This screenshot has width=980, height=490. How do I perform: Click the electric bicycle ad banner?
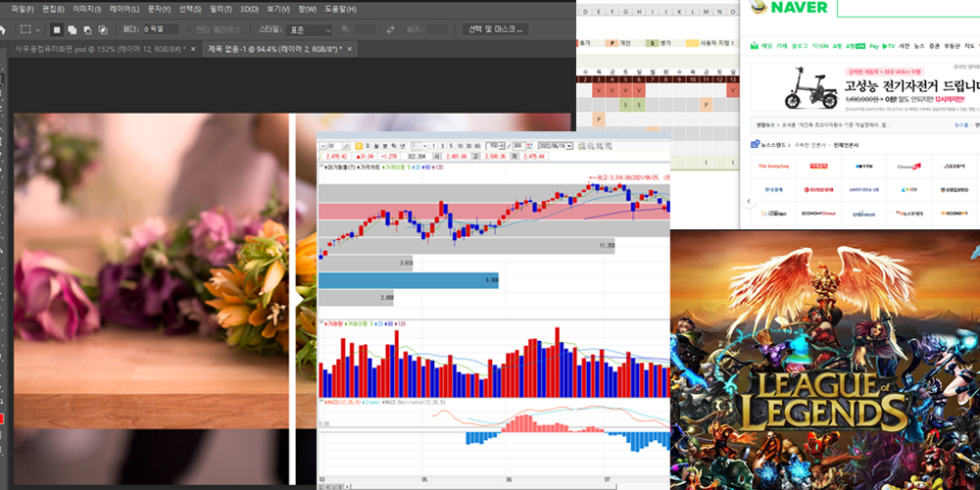click(x=865, y=87)
